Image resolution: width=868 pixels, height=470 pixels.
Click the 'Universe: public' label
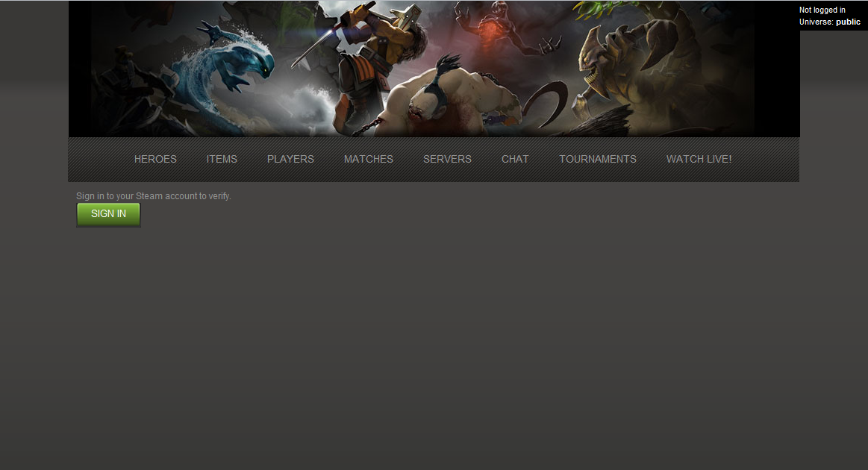click(829, 22)
